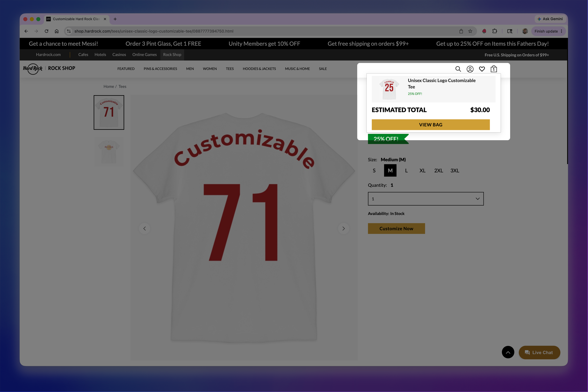Open the wishlist heart icon

pyautogui.click(x=482, y=69)
